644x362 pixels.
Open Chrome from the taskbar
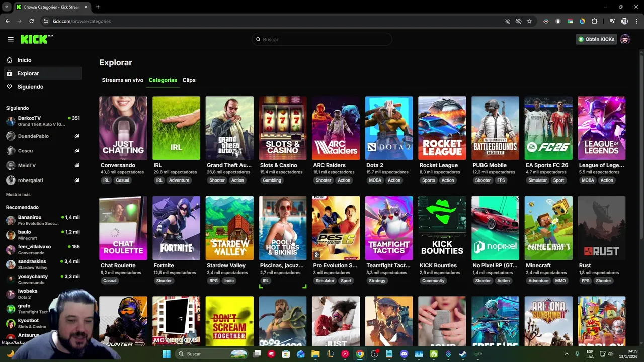(x=360, y=354)
